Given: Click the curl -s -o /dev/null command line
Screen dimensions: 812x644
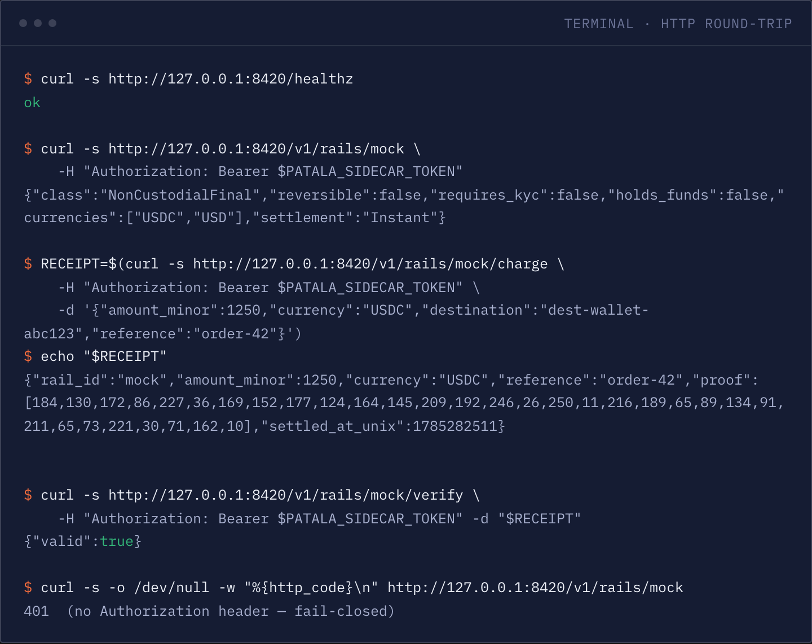Looking at the screenshot, I should pyautogui.click(x=354, y=588).
